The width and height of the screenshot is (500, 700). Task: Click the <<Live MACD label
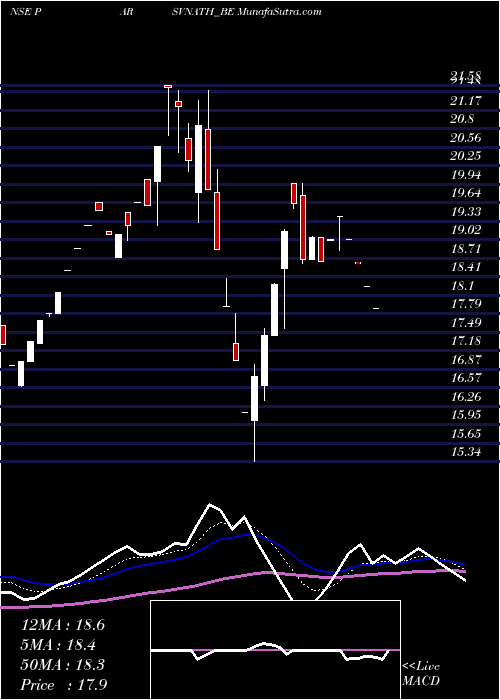coord(421,674)
